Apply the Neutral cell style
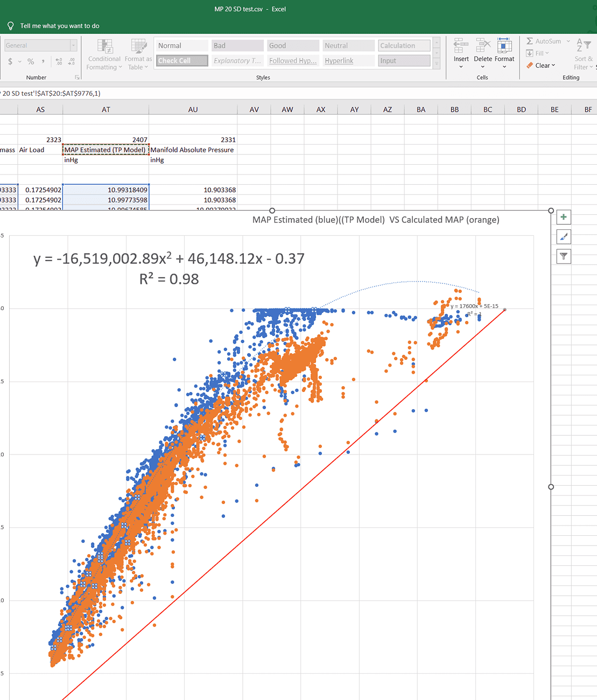 point(349,46)
